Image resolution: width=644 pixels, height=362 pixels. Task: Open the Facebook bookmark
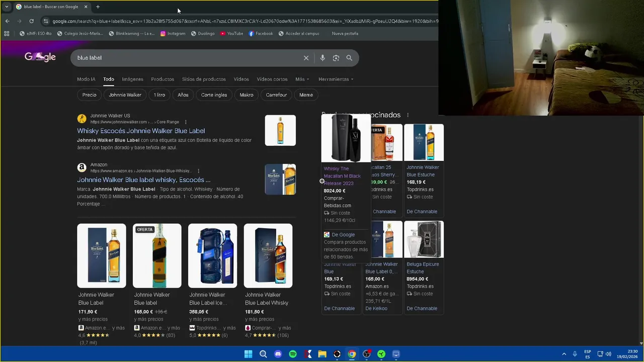coord(261,34)
